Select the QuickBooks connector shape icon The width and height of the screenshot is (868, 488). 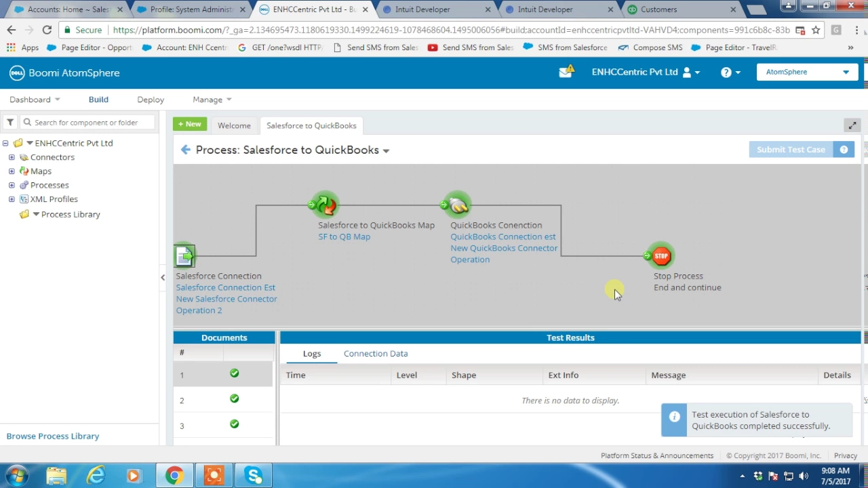click(457, 204)
